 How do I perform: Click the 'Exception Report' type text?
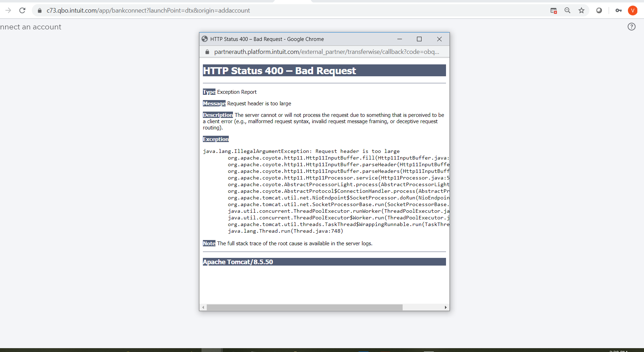237,92
